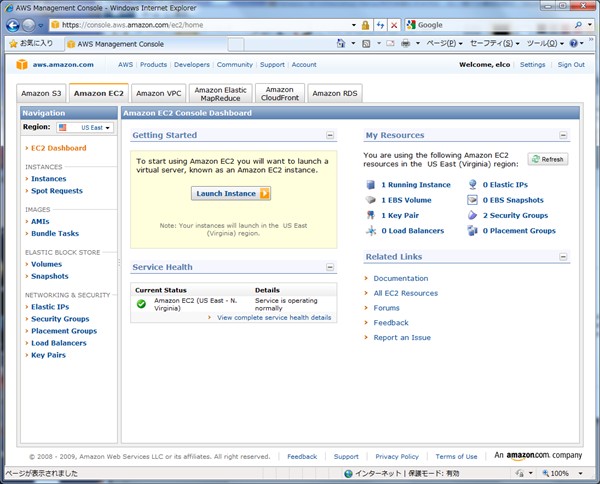The width and height of the screenshot is (600, 484).
Task: Open the Page (ページ) menu dropdown
Action: click(x=445, y=43)
